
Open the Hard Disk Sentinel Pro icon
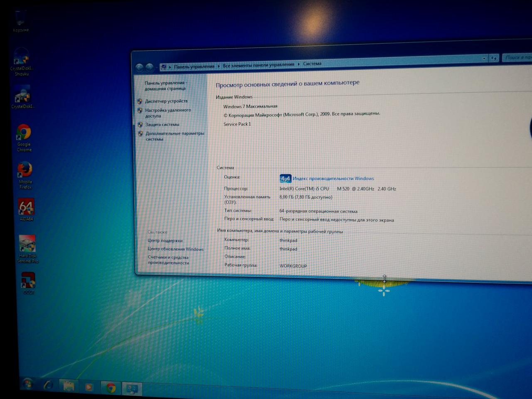pos(27,244)
